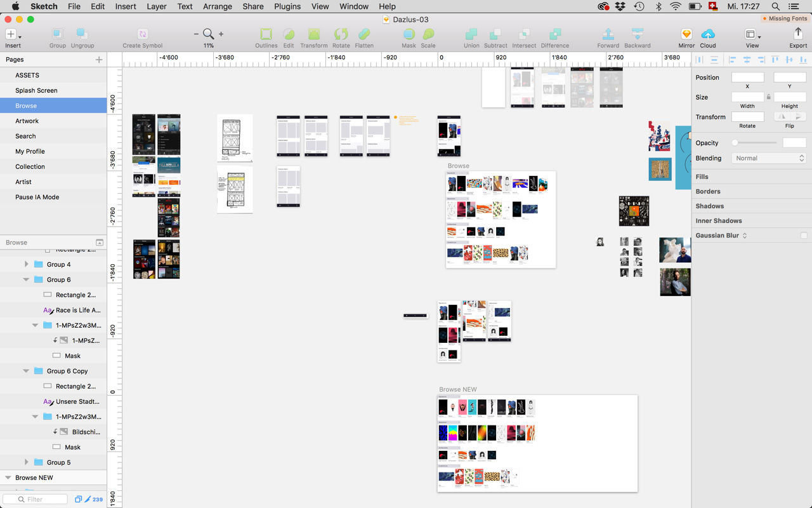Image resolution: width=812 pixels, height=508 pixels.
Task: Select the Mask tool icon
Action: click(409, 34)
